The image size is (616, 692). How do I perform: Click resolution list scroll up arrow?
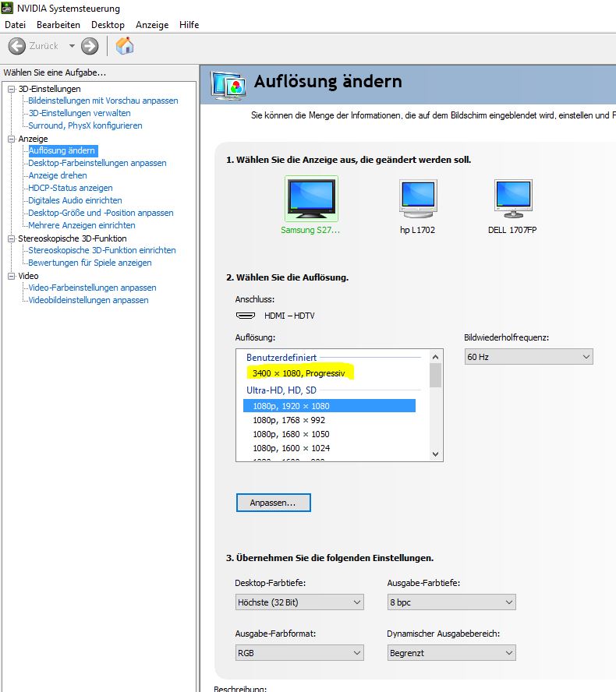tap(435, 357)
